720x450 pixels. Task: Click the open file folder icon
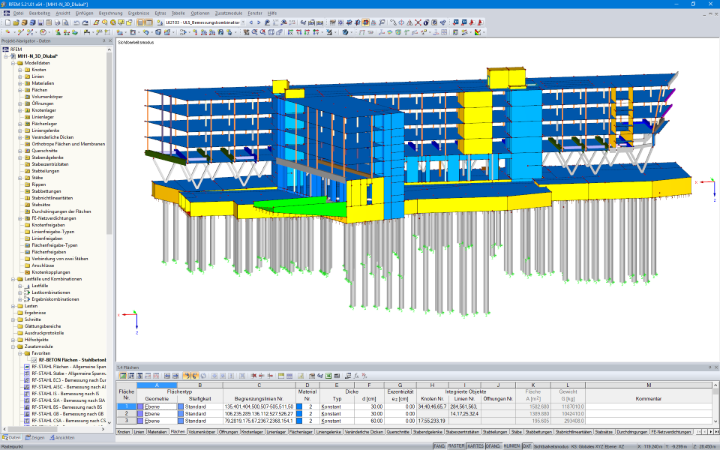tap(16, 22)
